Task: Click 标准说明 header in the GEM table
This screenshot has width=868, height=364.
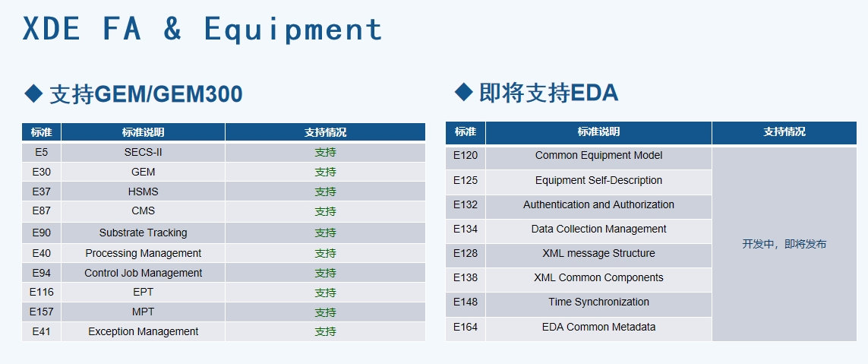Action: [x=143, y=132]
